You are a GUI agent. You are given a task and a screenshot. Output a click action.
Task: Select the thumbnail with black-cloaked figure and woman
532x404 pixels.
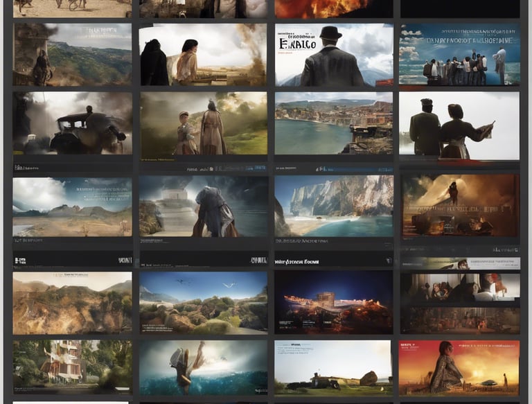(x=203, y=54)
